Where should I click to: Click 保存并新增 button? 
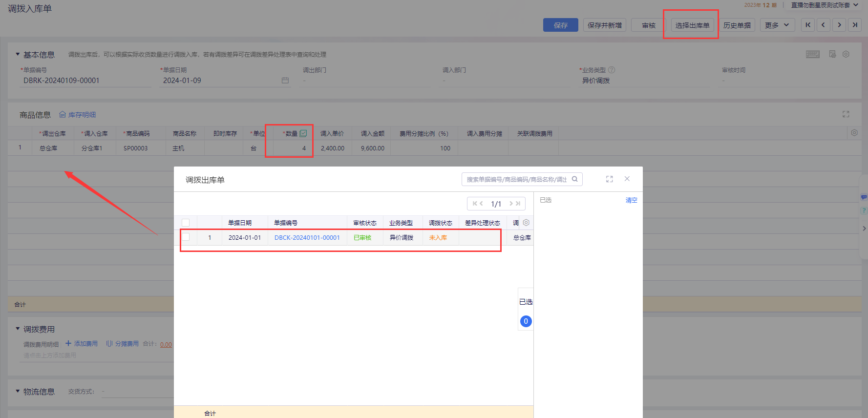pyautogui.click(x=605, y=25)
